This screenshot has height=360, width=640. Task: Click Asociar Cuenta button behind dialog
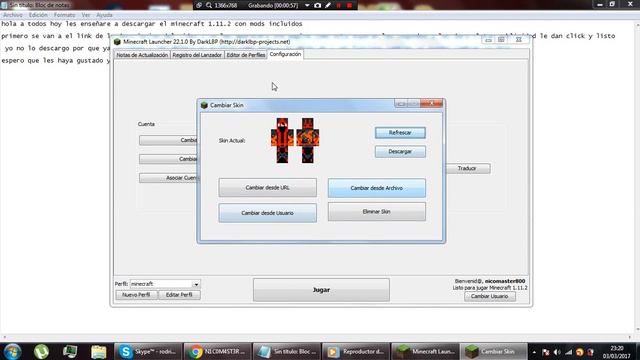coord(168,178)
